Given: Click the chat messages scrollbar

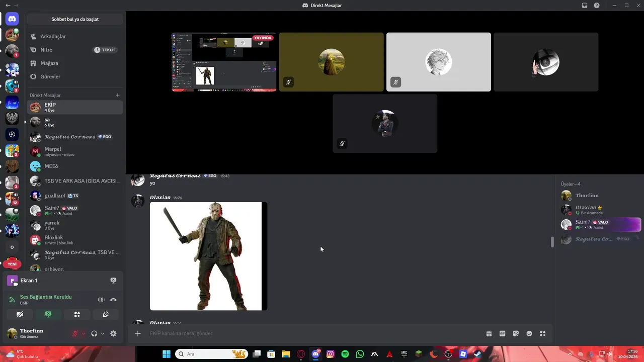Looking at the screenshot, I should (x=552, y=242).
